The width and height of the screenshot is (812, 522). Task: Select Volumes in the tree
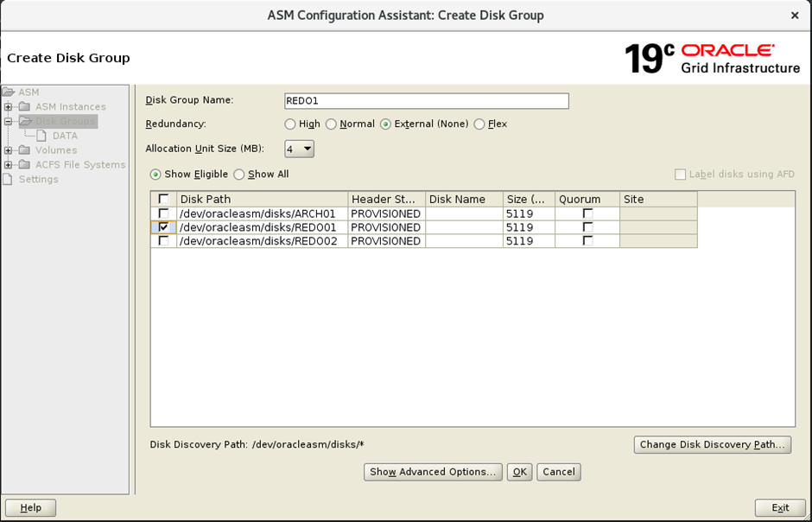[x=56, y=150]
